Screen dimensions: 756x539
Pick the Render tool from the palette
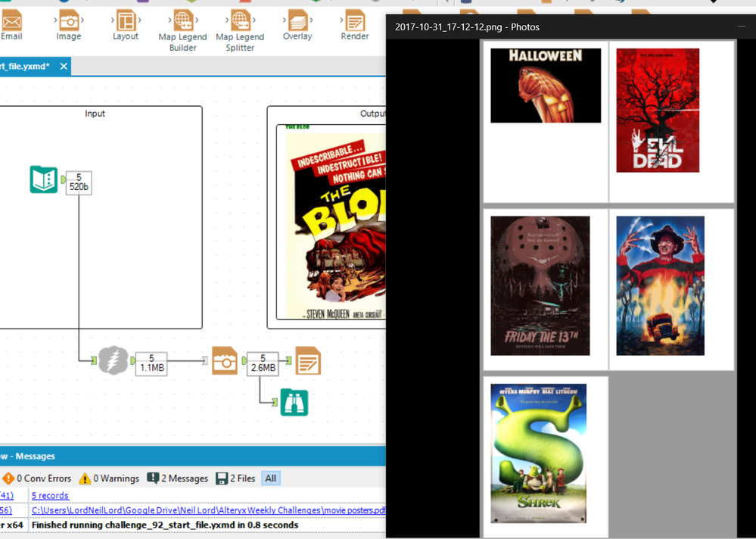355,25
